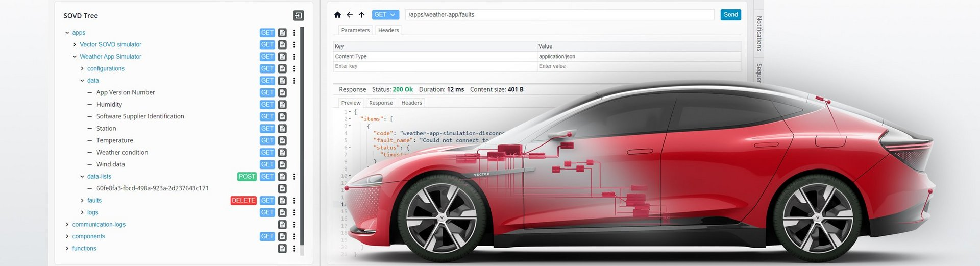Open more options menu for components row
Image resolution: width=980 pixels, height=266 pixels.
tap(294, 236)
